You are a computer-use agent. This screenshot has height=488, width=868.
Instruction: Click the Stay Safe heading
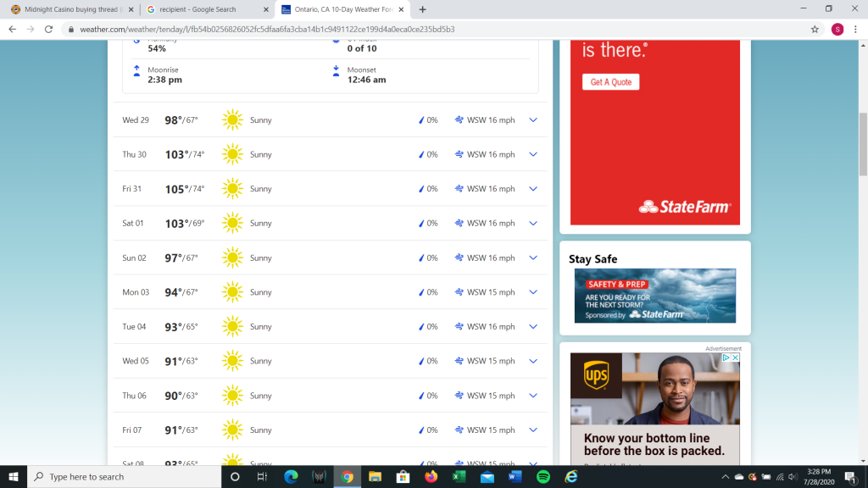593,259
